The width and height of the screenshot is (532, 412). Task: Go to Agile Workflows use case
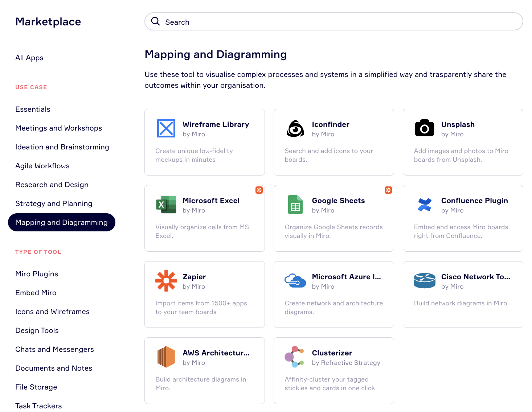[x=42, y=166]
